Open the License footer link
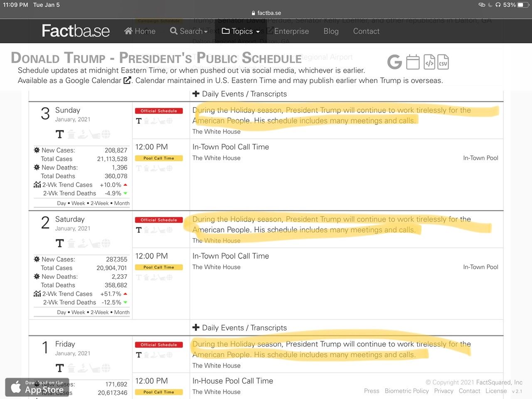Viewport: 532px width, 399px height. tap(496, 391)
